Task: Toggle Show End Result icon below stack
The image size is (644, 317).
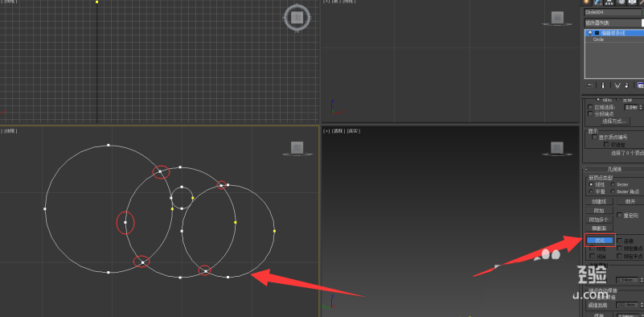Action: 603,85
